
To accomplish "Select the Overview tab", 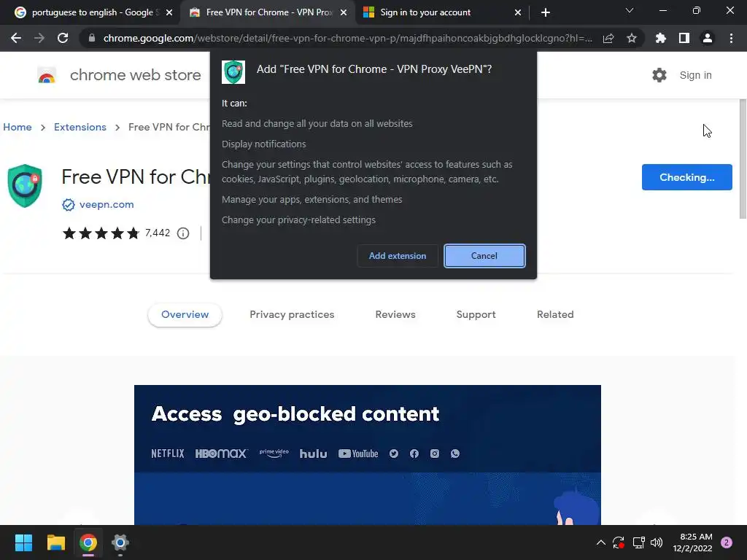I will click(x=185, y=315).
